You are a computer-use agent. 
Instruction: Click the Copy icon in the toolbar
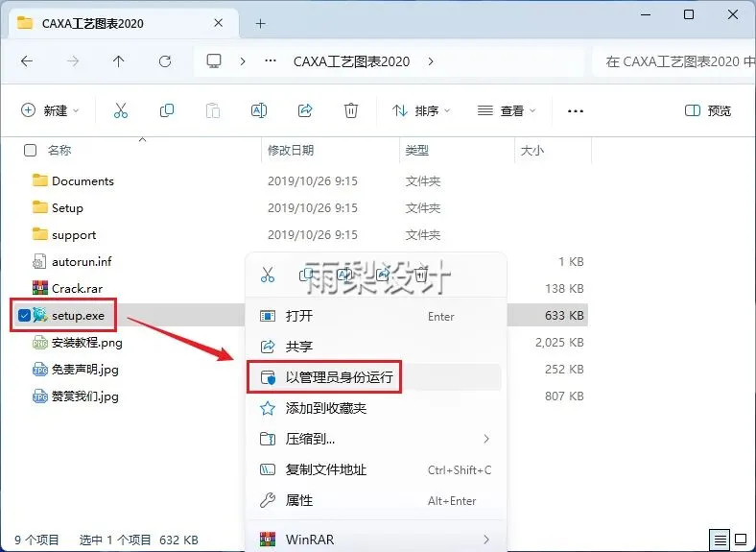[x=167, y=111]
